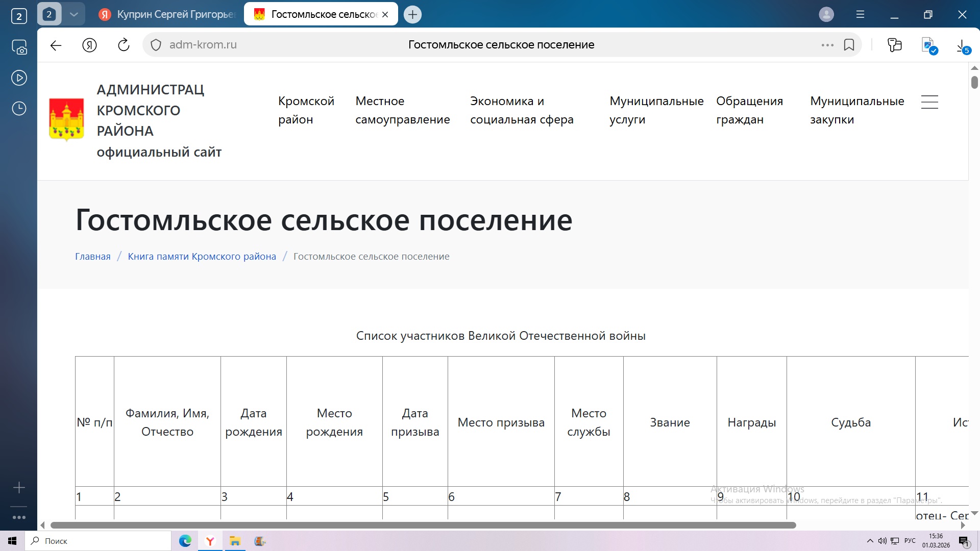
Task: Open the page translator icon
Action: coord(929,45)
